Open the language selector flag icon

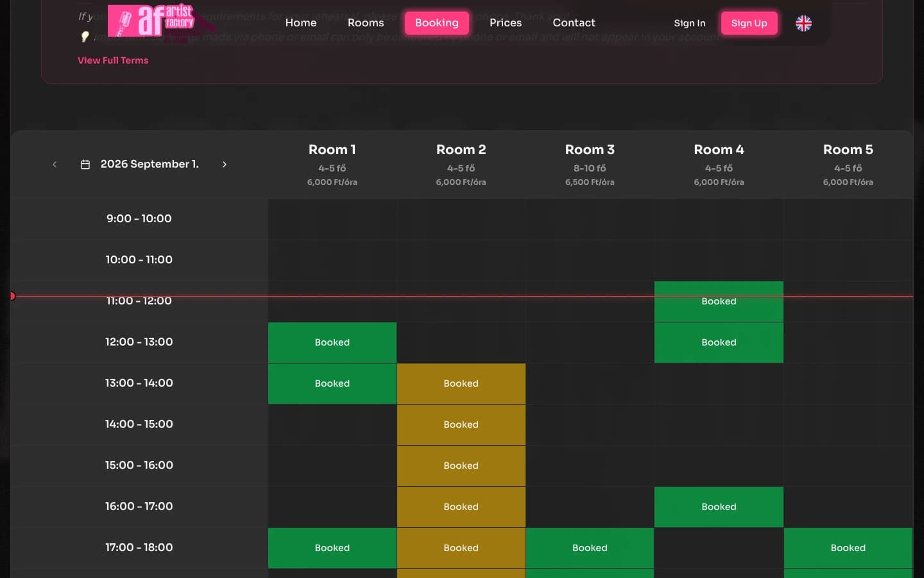pos(803,23)
